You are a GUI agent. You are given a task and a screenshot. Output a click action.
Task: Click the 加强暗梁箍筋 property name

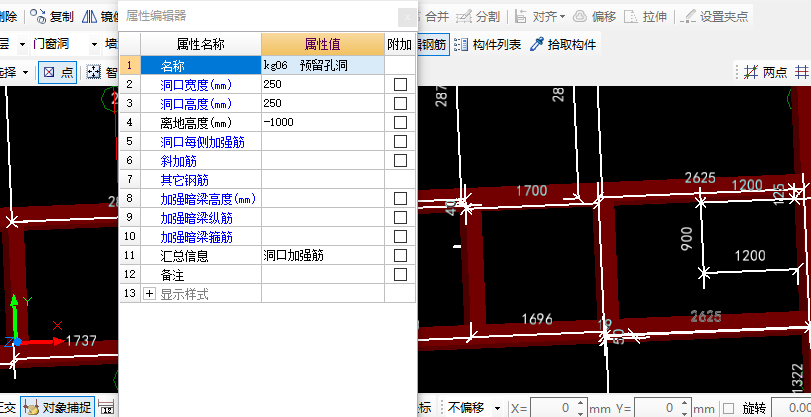196,237
